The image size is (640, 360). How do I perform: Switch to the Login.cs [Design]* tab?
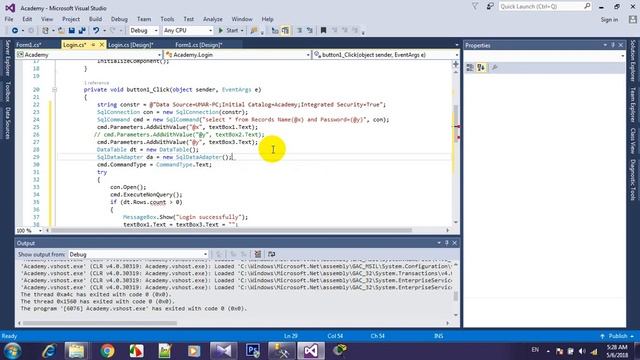pyautogui.click(x=131, y=45)
